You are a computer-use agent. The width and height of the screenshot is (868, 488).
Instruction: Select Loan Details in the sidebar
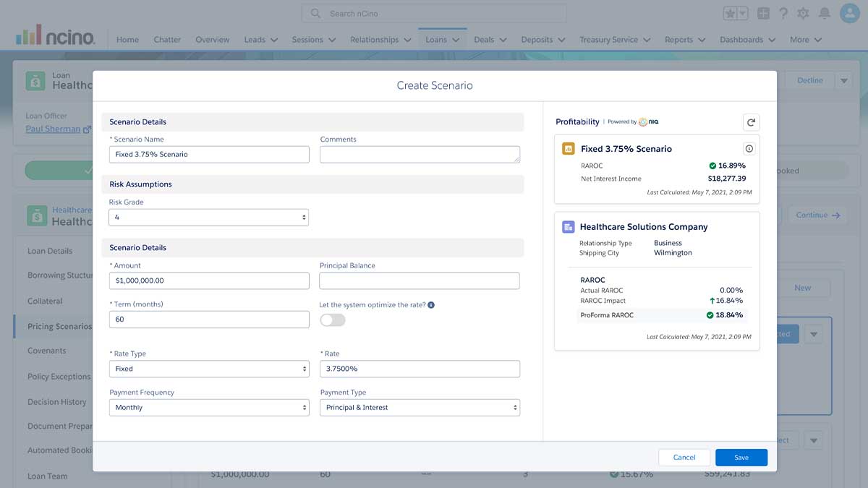(x=50, y=251)
